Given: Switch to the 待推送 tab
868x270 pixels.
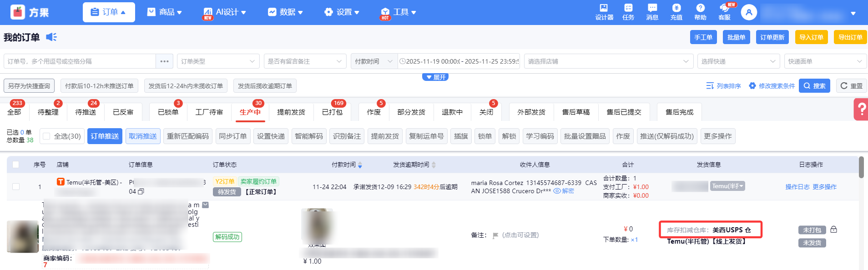Looking at the screenshot, I should tap(86, 112).
